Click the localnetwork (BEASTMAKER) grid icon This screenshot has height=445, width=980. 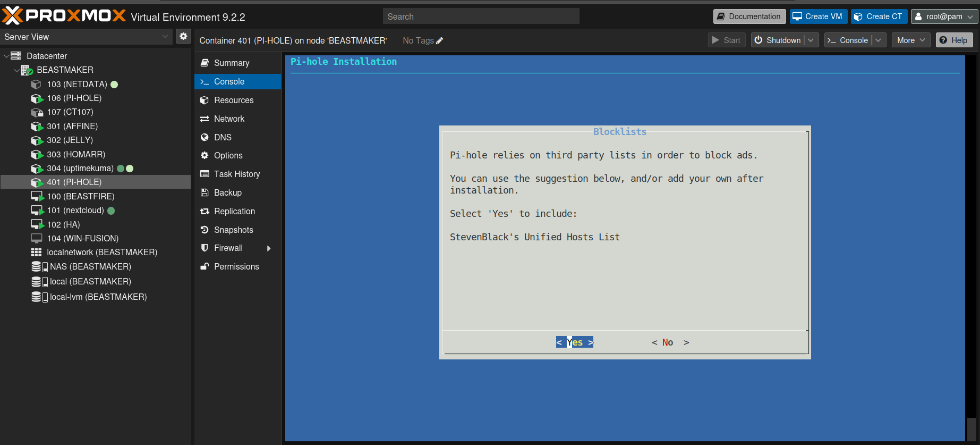(x=36, y=253)
